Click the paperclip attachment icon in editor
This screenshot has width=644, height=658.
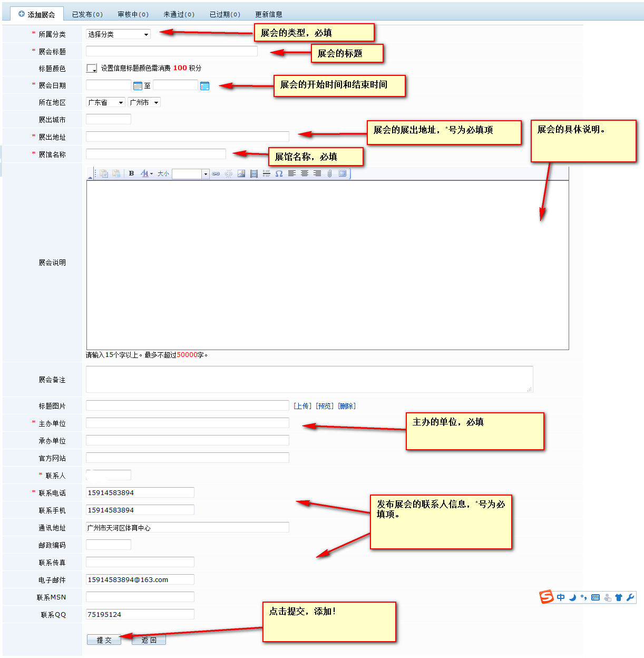[x=329, y=173]
